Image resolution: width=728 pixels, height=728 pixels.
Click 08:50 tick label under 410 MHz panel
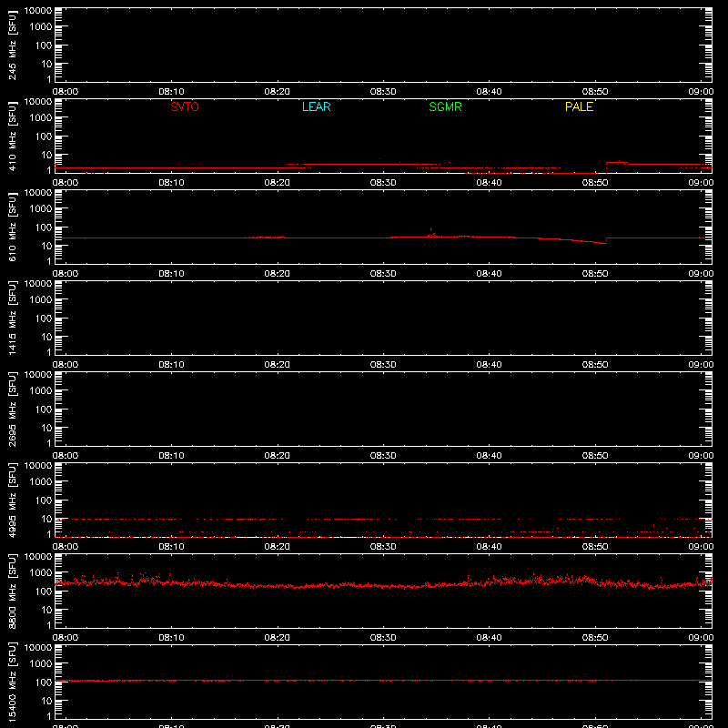595,183
